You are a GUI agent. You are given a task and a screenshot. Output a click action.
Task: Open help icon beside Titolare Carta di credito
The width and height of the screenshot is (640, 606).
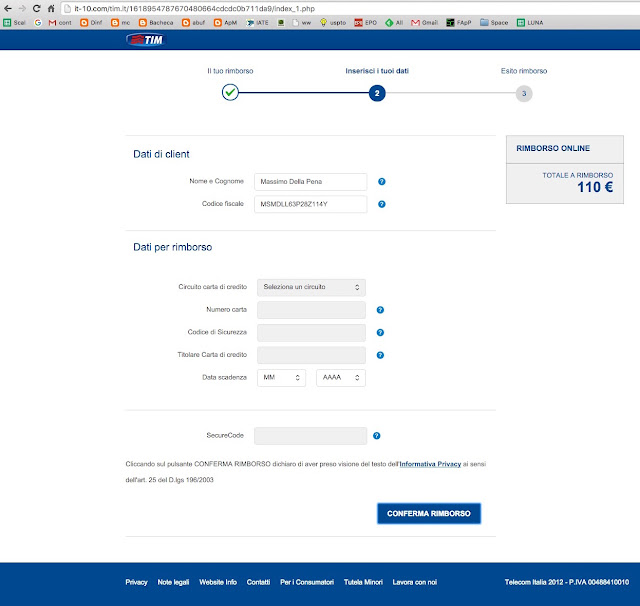click(380, 355)
